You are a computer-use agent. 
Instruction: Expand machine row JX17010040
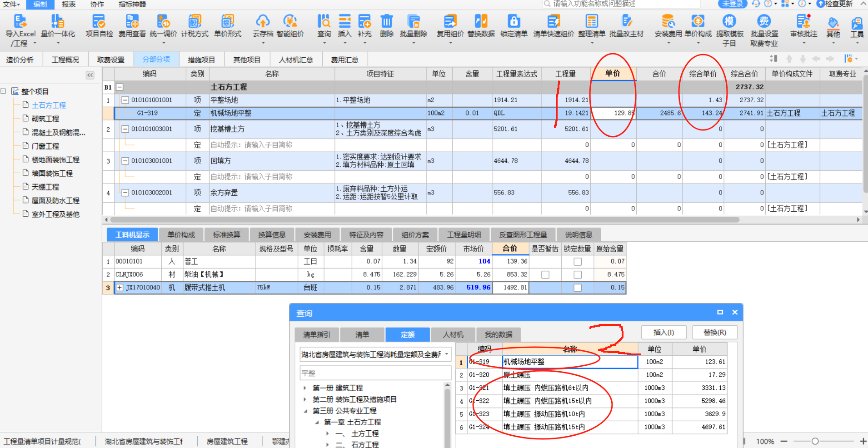tap(120, 288)
